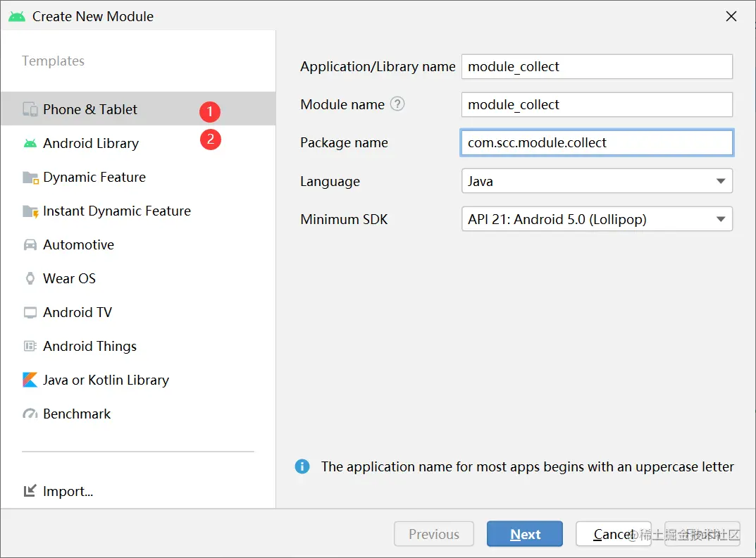Click the Phone & Tablet template icon

(x=30, y=109)
